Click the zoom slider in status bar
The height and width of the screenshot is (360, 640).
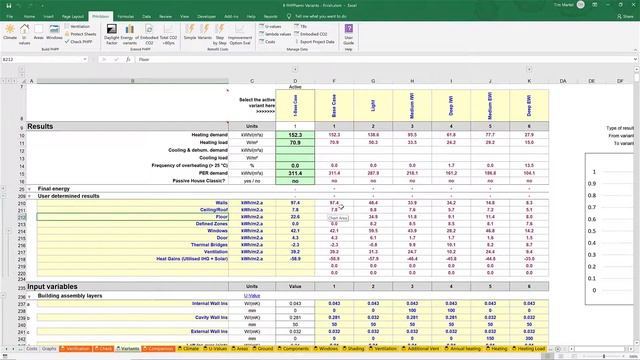coord(604,356)
